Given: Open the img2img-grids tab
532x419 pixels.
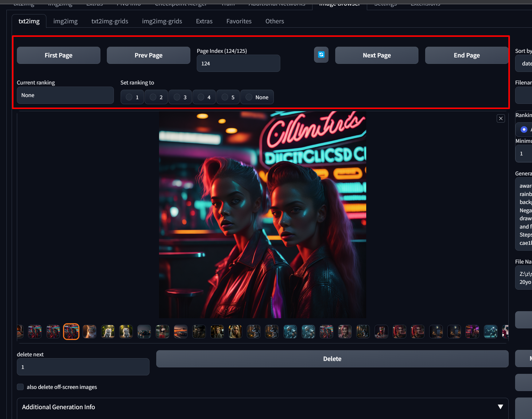Looking at the screenshot, I should point(162,21).
